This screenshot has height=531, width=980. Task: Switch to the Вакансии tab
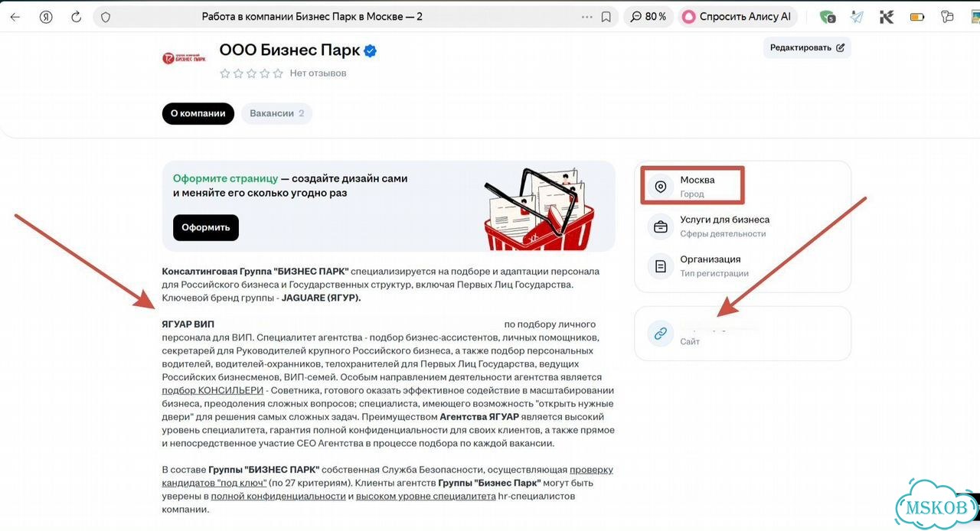coord(276,113)
